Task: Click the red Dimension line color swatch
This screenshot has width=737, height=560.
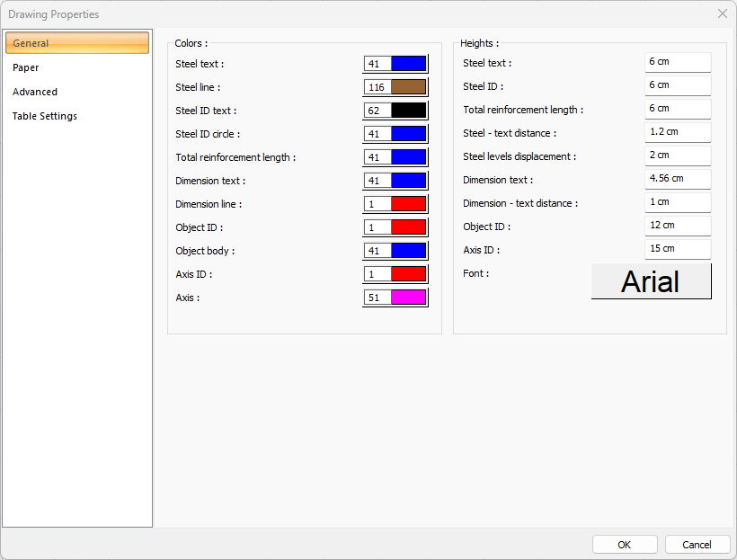Action: tap(408, 204)
